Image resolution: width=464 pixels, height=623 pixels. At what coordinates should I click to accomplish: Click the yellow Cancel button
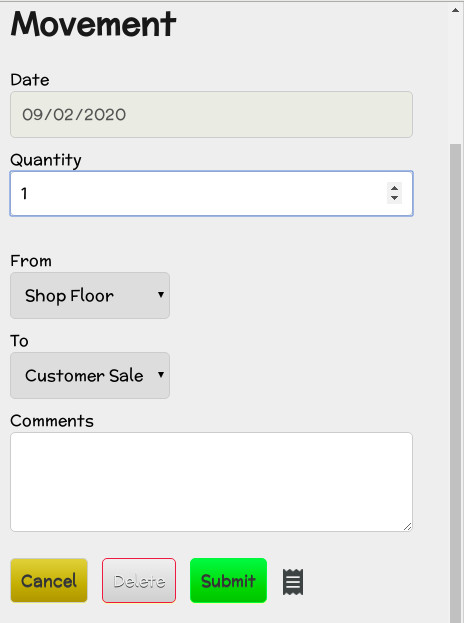click(49, 580)
